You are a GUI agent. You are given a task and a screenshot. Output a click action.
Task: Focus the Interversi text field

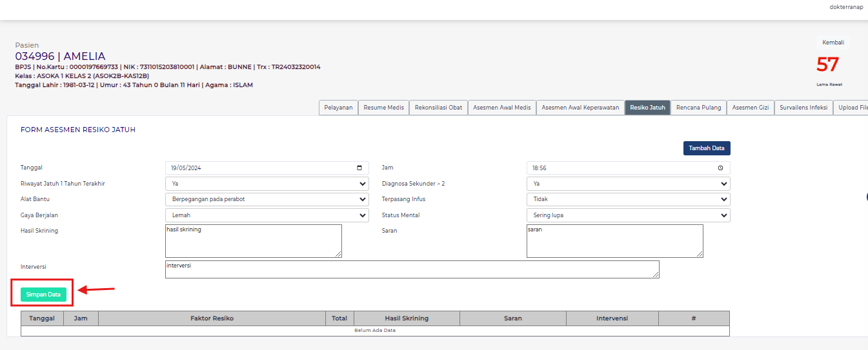click(412, 269)
